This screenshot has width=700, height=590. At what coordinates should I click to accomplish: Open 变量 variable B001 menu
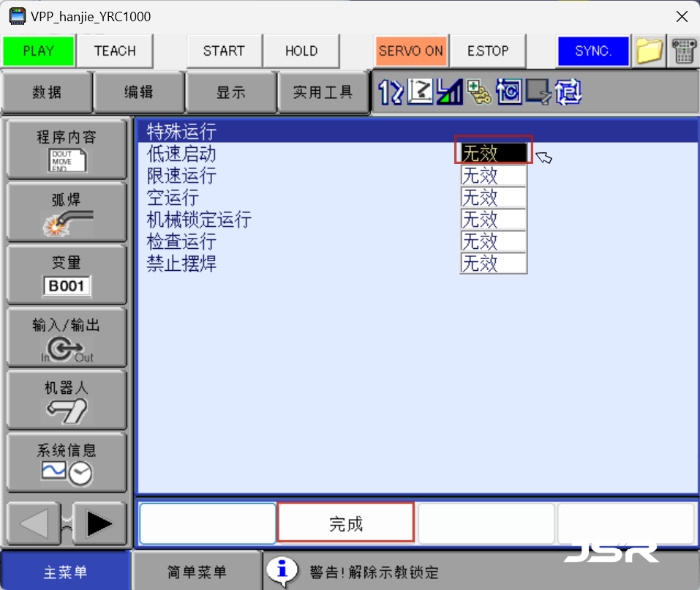[x=67, y=275]
